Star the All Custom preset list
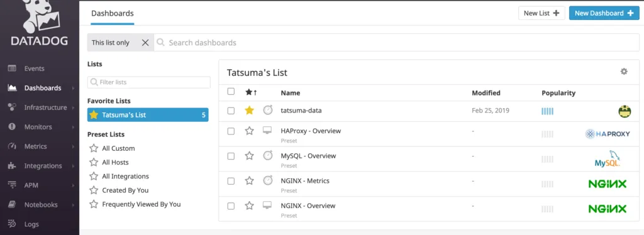This screenshot has height=235, width=644. tap(94, 148)
